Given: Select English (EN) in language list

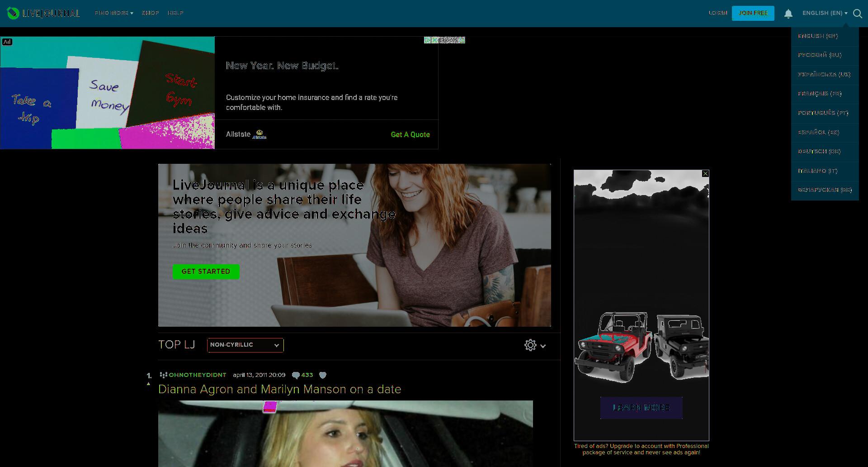Looking at the screenshot, I should pos(825,36).
